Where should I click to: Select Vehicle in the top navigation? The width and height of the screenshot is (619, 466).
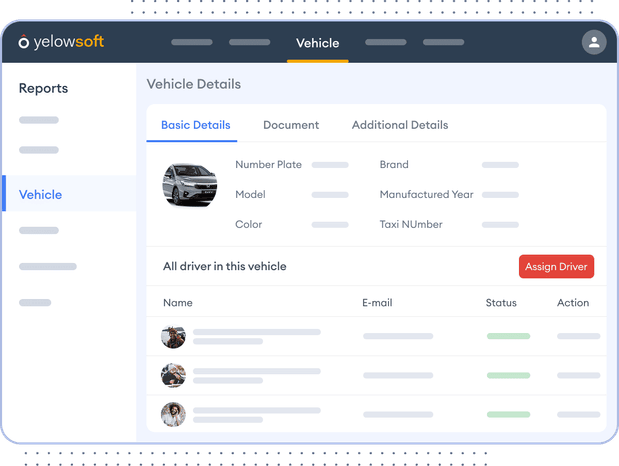coord(317,43)
